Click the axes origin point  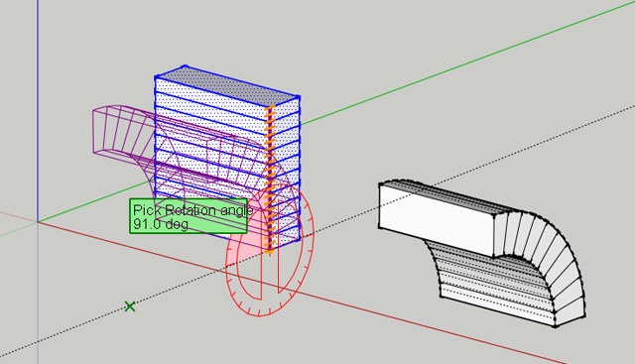(38, 221)
